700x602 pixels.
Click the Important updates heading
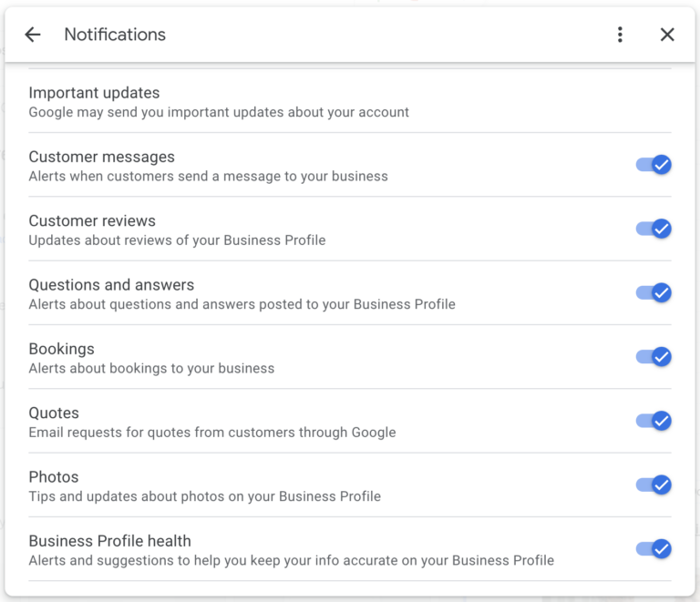tap(94, 93)
